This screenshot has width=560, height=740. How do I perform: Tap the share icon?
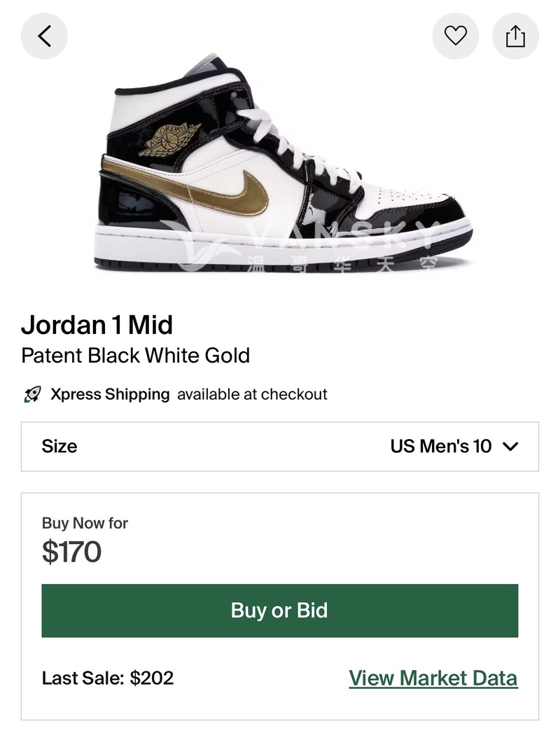tap(515, 36)
